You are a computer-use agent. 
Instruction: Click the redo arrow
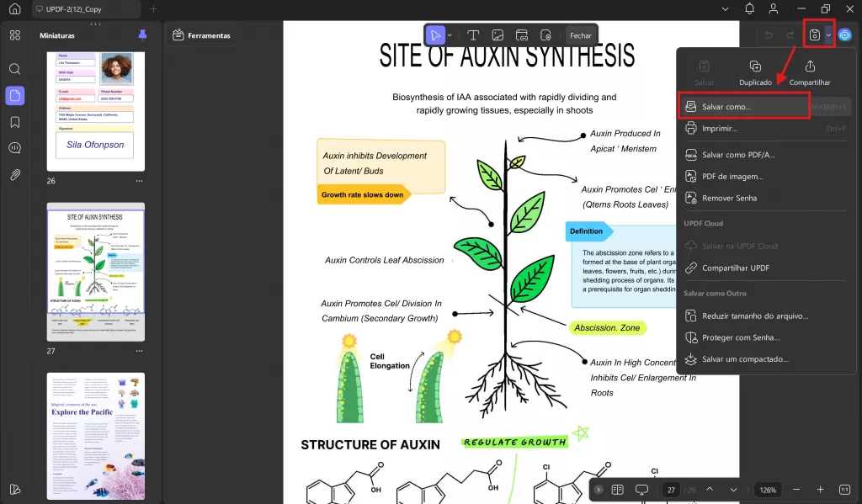pyautogui.click(x=790, y=35)
